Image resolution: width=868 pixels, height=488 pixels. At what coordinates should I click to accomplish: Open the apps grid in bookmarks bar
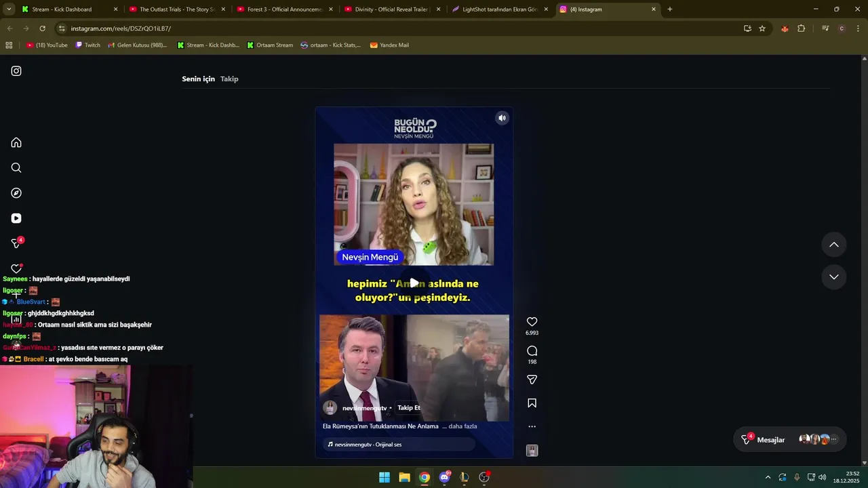pos(9,45)
